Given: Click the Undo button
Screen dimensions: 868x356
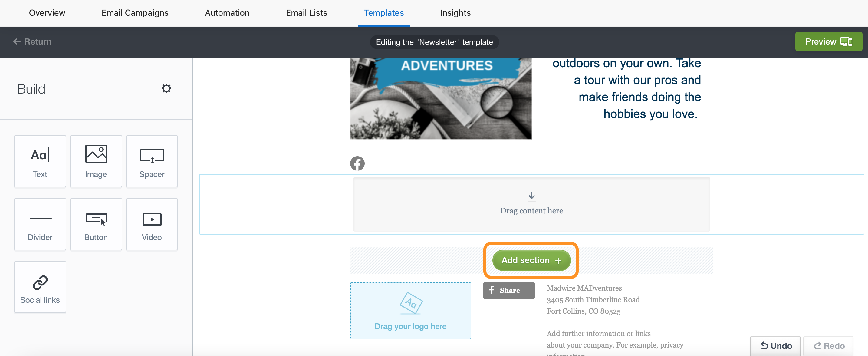Looking at the screenshot, I should (x=776, y=345).
